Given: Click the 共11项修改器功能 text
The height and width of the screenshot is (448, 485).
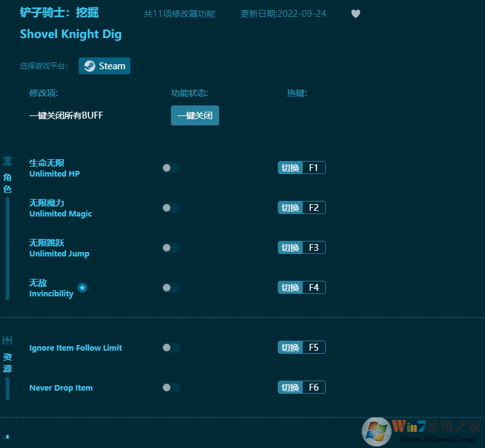Looking at the screenshot, I should point(179,14).
